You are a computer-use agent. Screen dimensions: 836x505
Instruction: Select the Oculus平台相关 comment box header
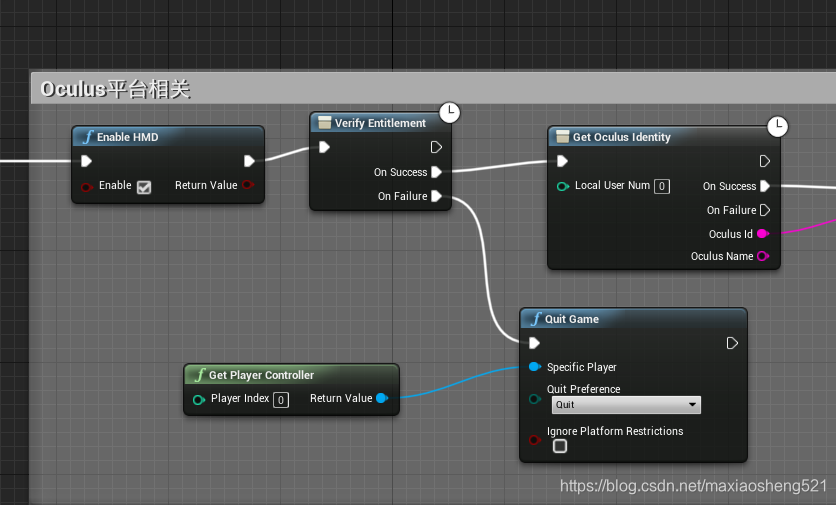433,89
